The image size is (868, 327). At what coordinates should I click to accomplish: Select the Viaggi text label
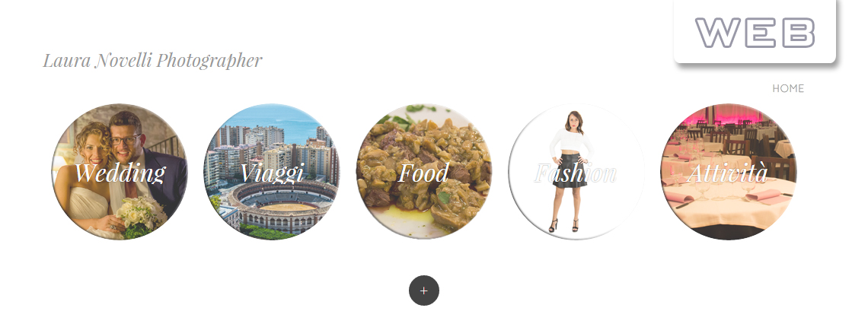click(272, 173)
